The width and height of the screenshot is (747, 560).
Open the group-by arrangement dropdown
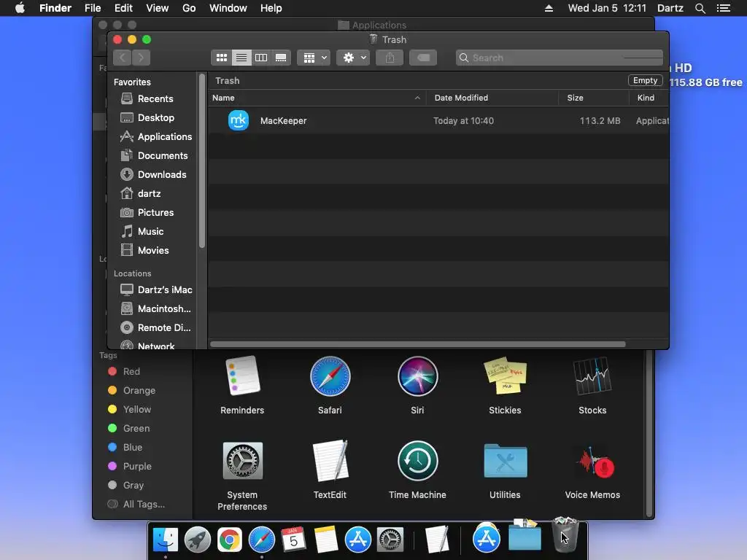tap(314, 58)
